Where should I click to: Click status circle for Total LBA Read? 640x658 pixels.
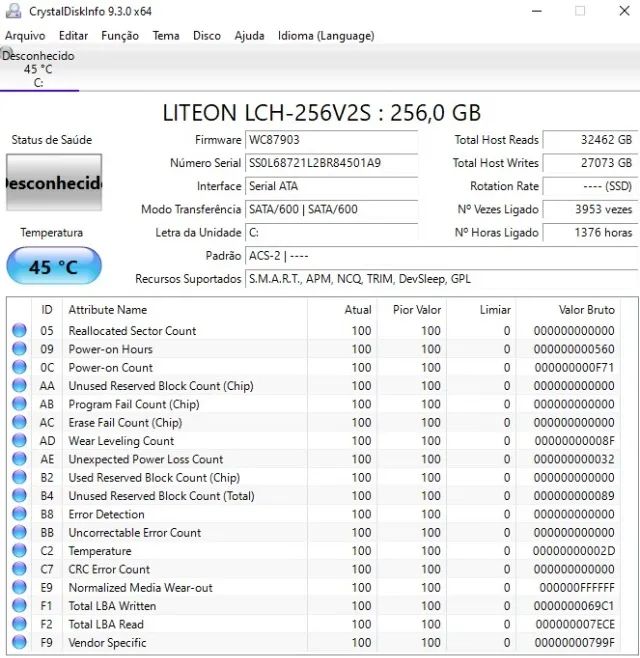(19, 624)
